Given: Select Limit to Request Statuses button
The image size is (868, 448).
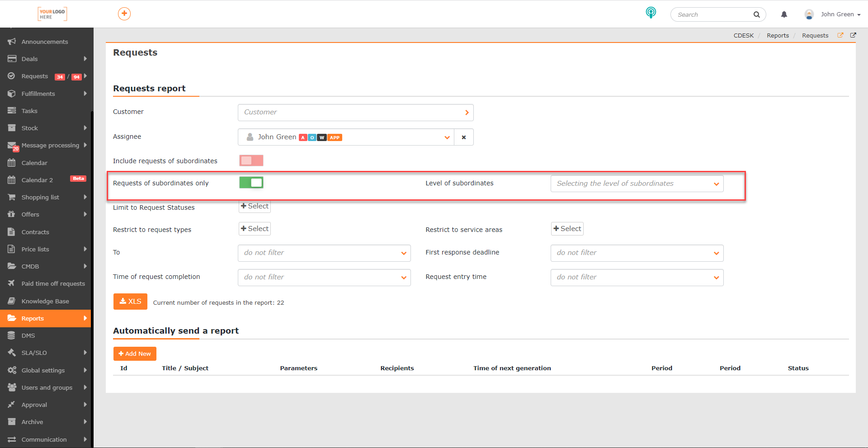Looking at the screenshot, I should [255, 206].
